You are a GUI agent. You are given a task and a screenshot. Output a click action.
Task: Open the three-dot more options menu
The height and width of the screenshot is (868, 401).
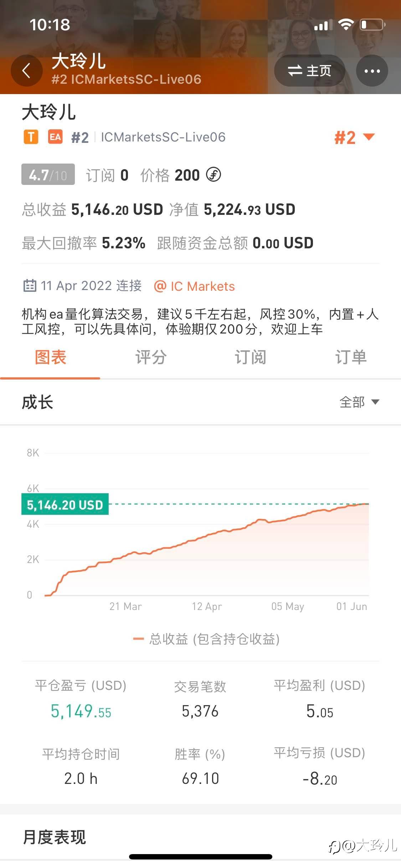(x=372, y=71)
